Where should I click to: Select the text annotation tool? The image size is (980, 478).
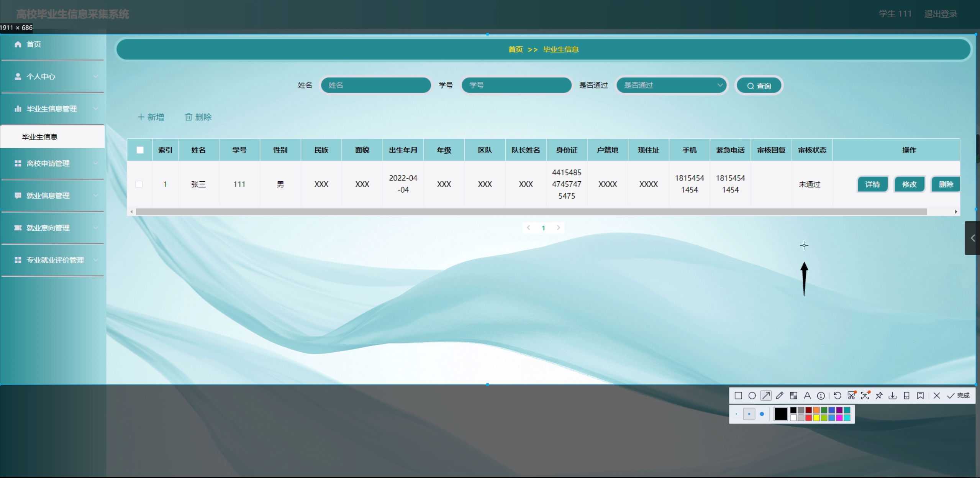[807, 396]
